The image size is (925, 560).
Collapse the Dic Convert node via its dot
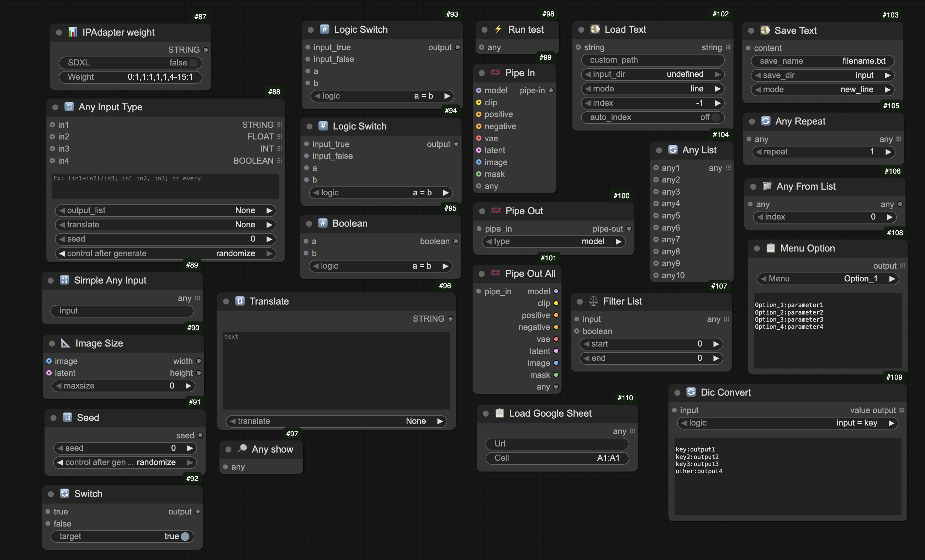click(677, 392)
